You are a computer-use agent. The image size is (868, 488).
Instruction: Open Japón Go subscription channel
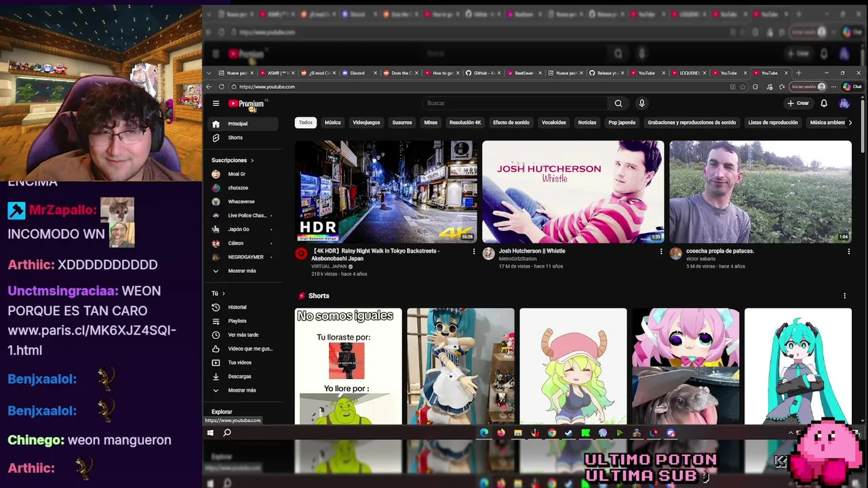(x=243, y=229)
